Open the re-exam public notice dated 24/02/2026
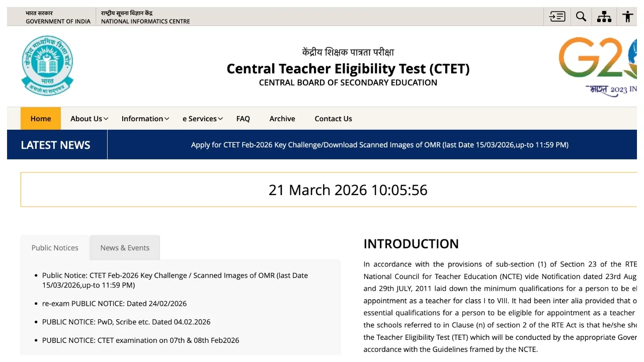 click(x=114, y=304)
